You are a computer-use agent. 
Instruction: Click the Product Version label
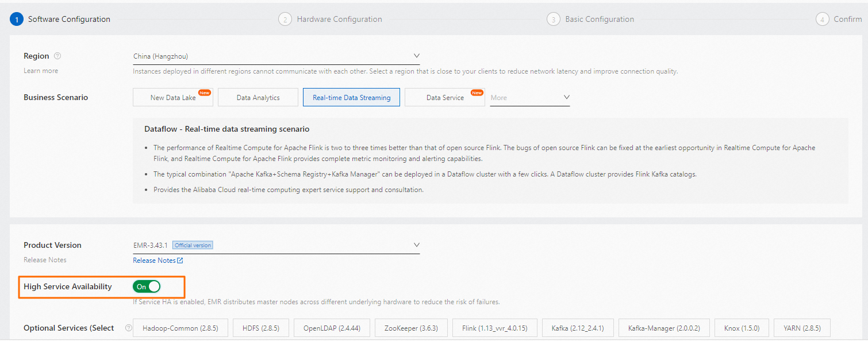pyautogui.click(x=52, y=245)
